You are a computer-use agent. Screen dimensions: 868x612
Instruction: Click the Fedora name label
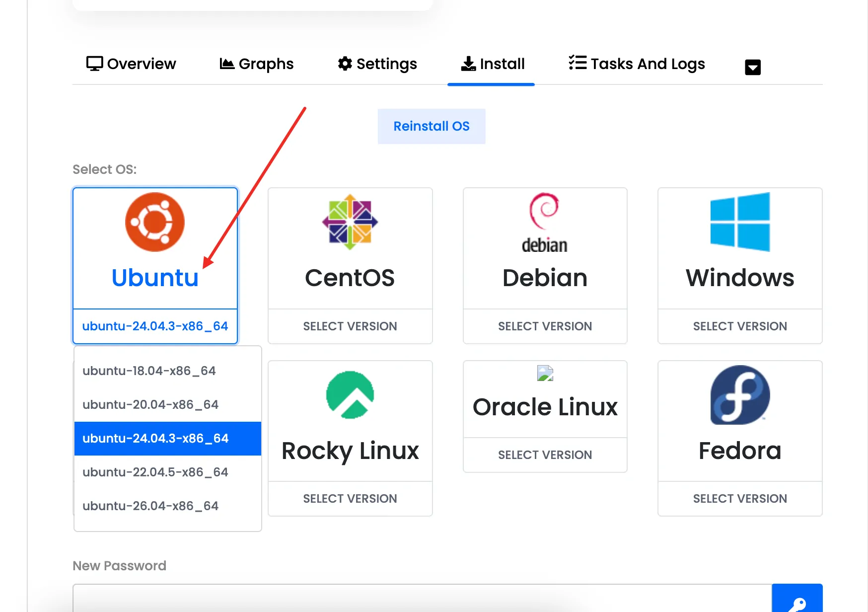[740, 451]
